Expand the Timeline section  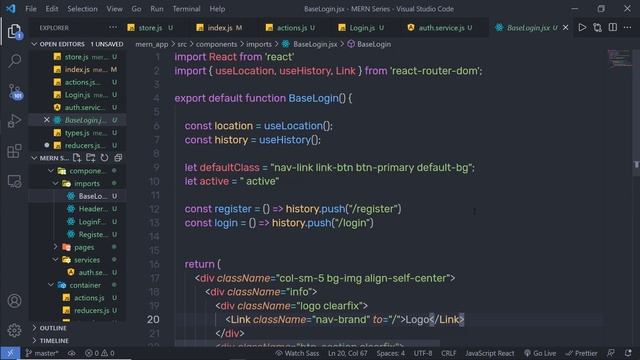tap(78, 340)
